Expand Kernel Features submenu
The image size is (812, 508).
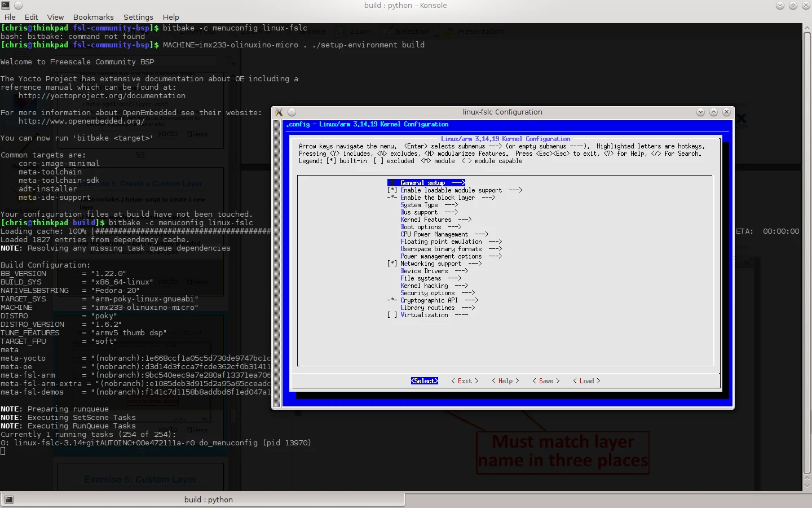coord(436,220)
